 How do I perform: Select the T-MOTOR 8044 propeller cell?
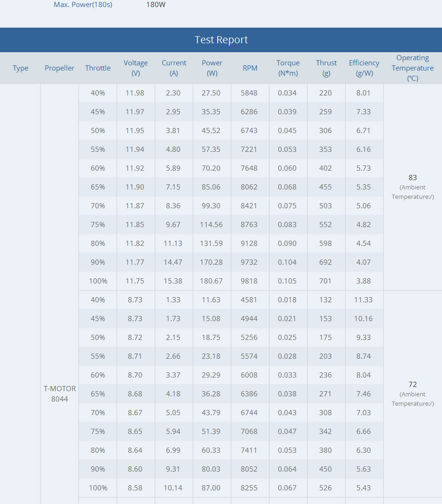(59, 394)
